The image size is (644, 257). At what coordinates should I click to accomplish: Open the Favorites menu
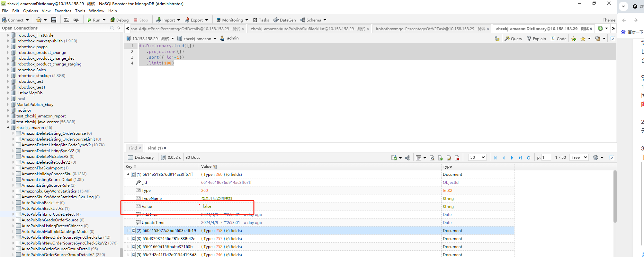pyautogui.click(x=63, y=11)
